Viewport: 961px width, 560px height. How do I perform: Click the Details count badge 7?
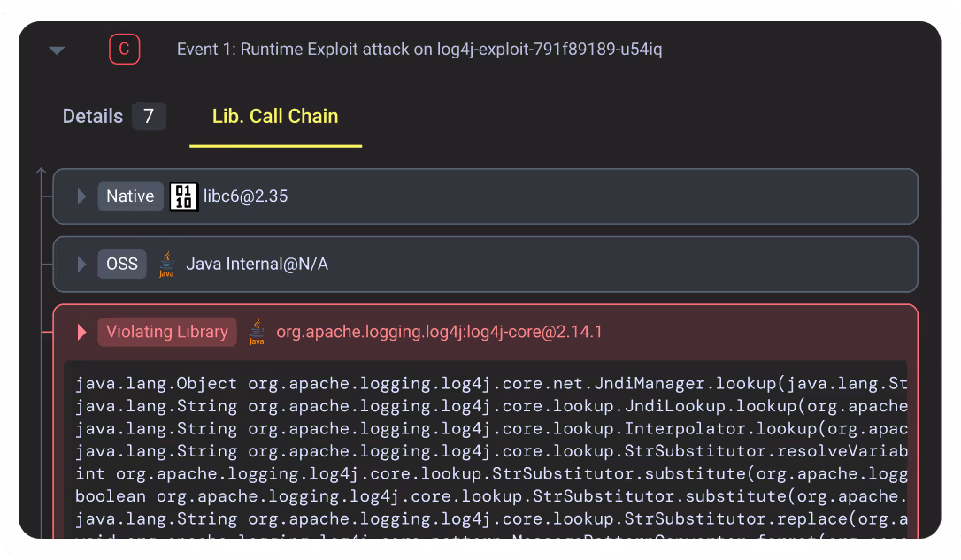(149, 116)
